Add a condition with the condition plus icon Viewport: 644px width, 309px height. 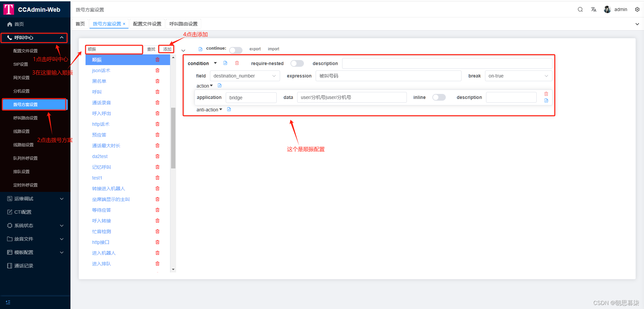tap(225, 63)
